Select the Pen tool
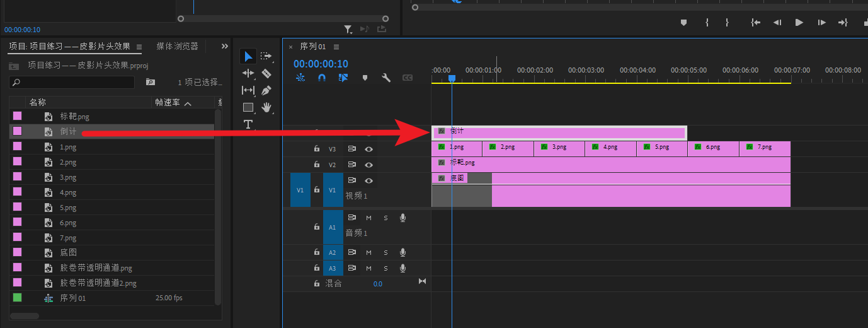 (x=266, y=90)
